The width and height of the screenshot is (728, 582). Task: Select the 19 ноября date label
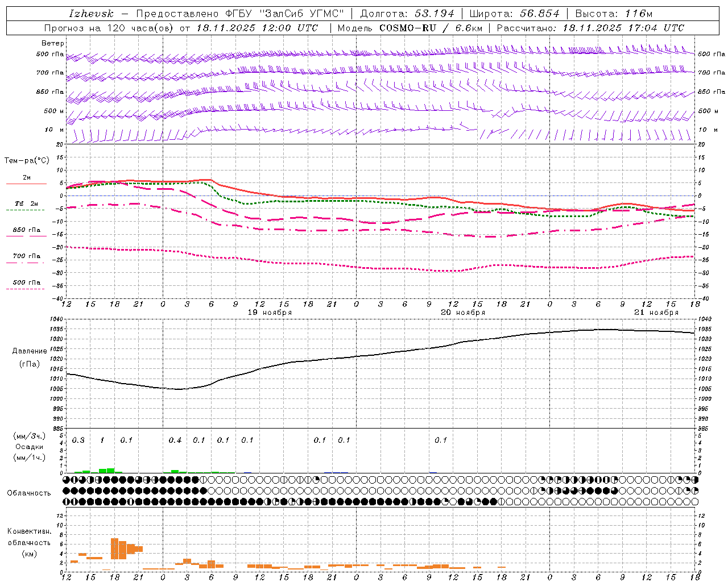270,313
